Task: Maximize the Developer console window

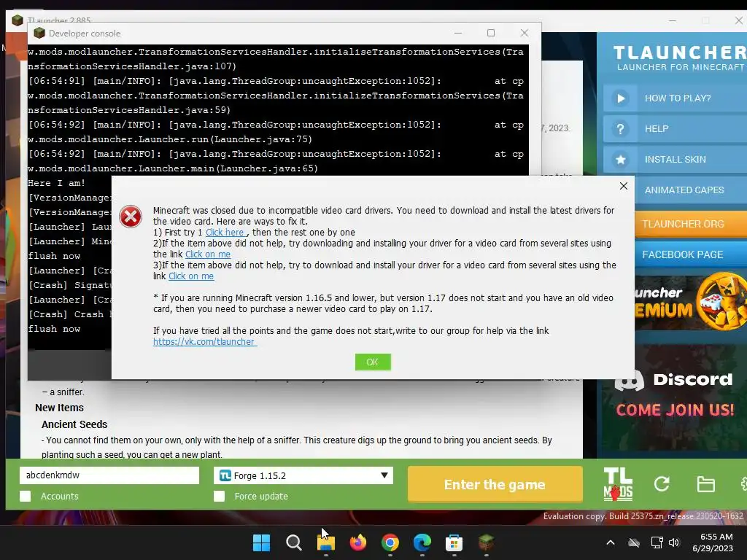Action: 491,33
